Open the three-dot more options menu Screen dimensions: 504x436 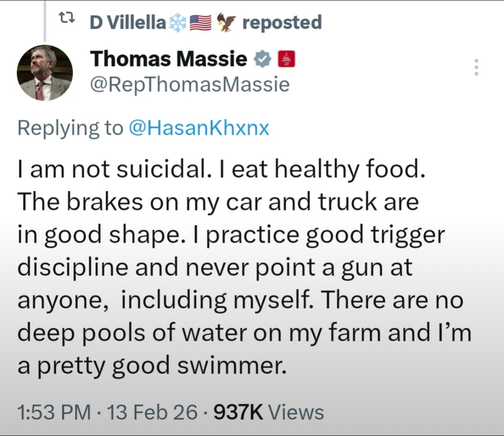476,68
